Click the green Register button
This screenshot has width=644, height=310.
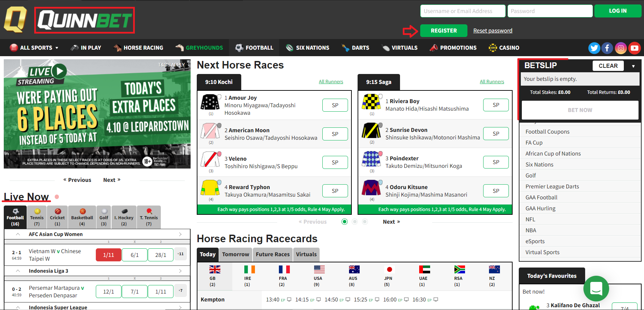444,30
